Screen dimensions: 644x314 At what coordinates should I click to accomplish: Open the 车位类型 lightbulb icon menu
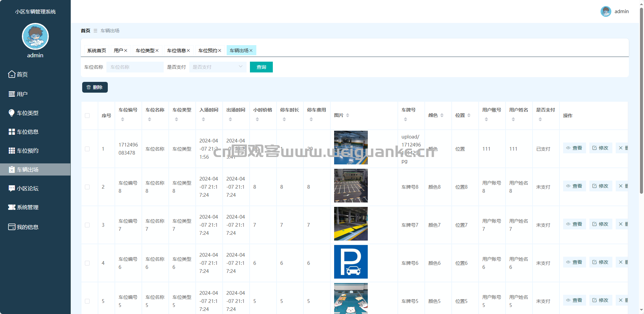pyautogui.click(x=12, y=113)
